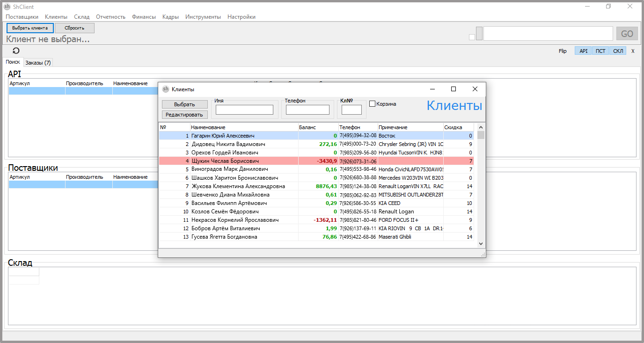
Task: Open the Клиенты menu
Action: point(56,17)
